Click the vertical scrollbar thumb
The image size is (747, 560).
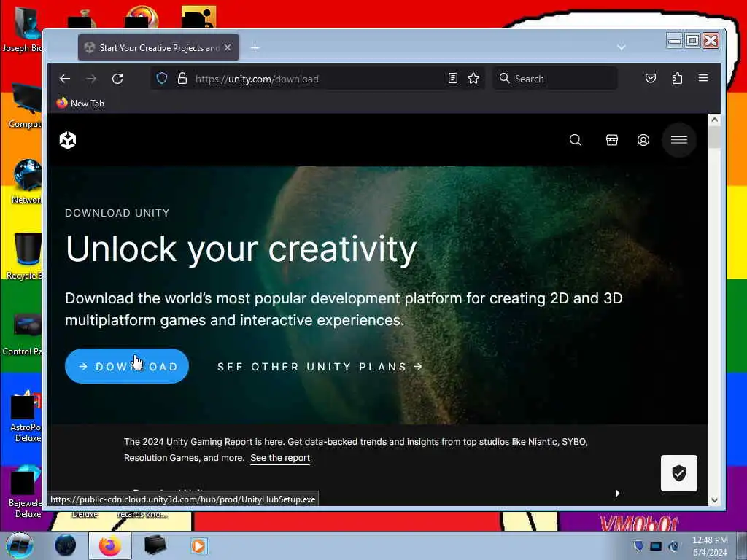[x=714, y=137]
